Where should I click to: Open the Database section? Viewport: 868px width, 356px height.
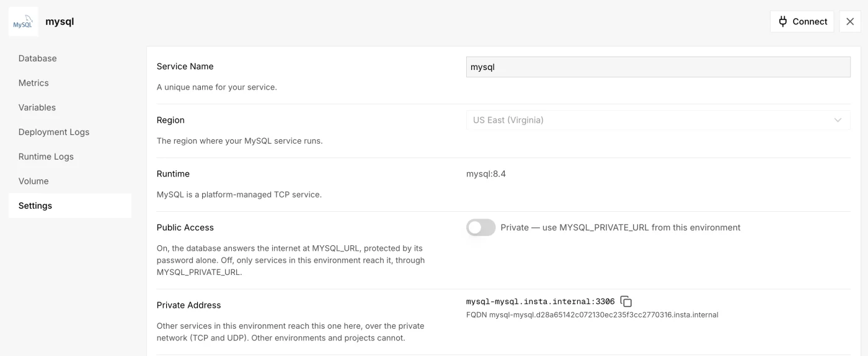(x=70, y=58)
